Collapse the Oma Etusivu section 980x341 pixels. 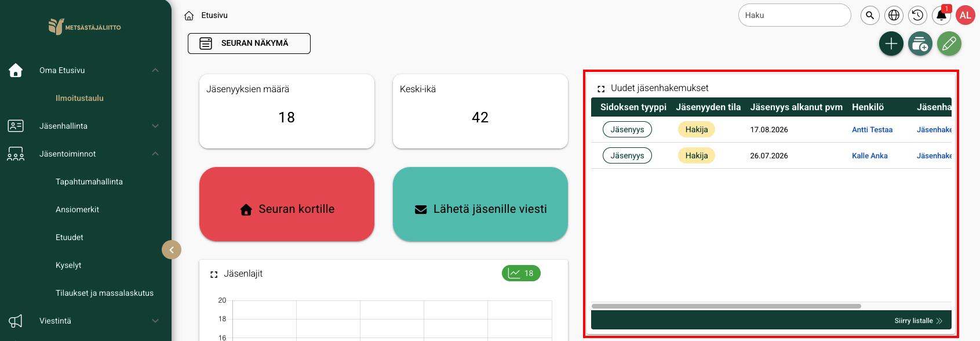coord(155,70)
